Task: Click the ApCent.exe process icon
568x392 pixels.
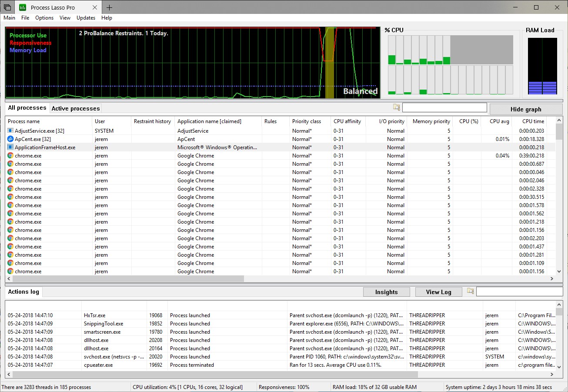Action: (x=10, y=139)
